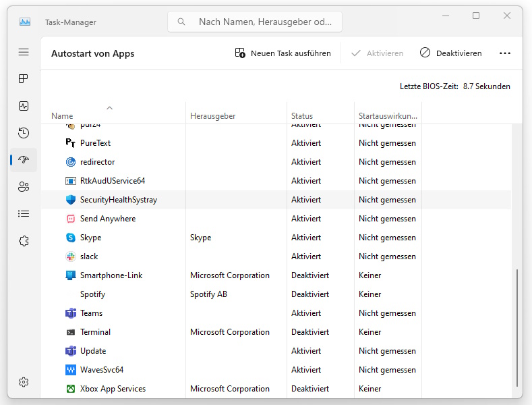
Task: Select the redirector name text
Action: [x=97, y=162]
